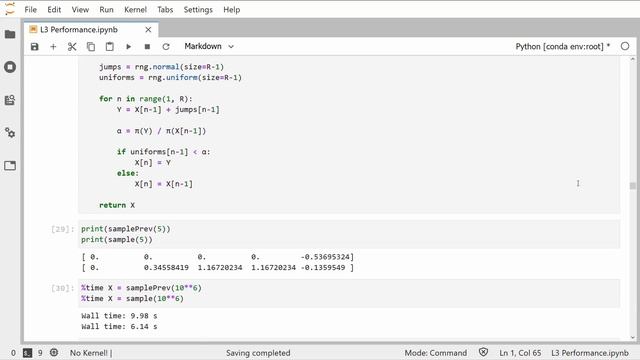Restart the kernel with the circular arrow icon
Image resolution: width=640 pixels, height=360 pixels.
pos(166,47)
